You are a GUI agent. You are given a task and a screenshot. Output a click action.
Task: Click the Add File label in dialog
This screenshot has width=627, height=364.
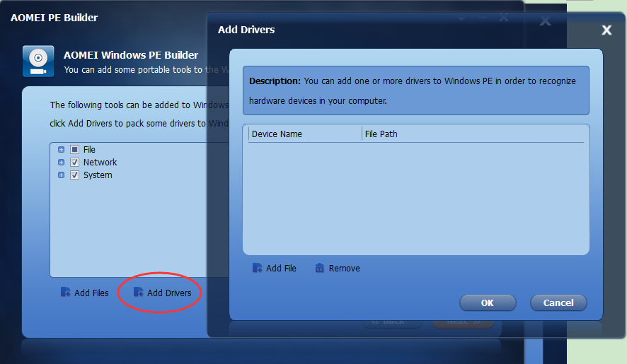click(281, 269)
